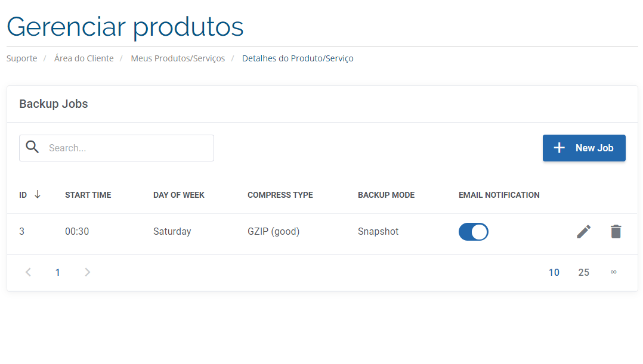Image resolution: width=643 pixels, height=364 pixels.
Task: Go to next page arrow
Action: 88,272
